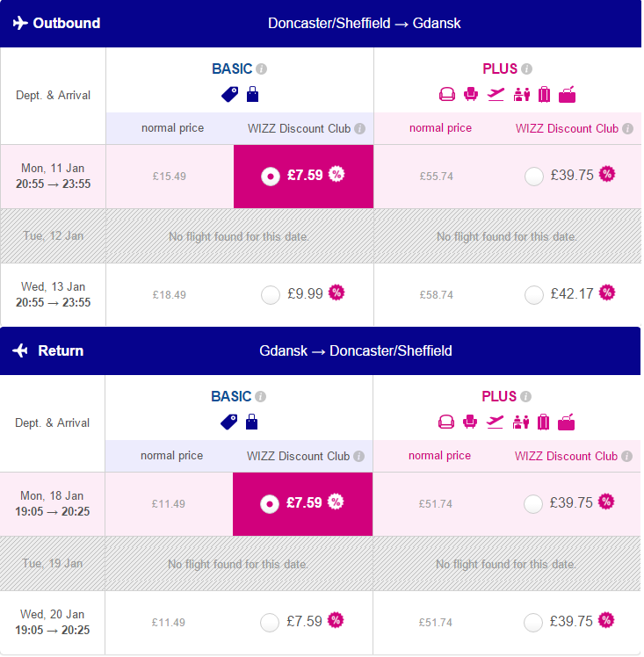Select £39.75 PLUS return fare on Wed, 20 Jan
Viewport: 644px width, 657px height.
coord(533,623)
